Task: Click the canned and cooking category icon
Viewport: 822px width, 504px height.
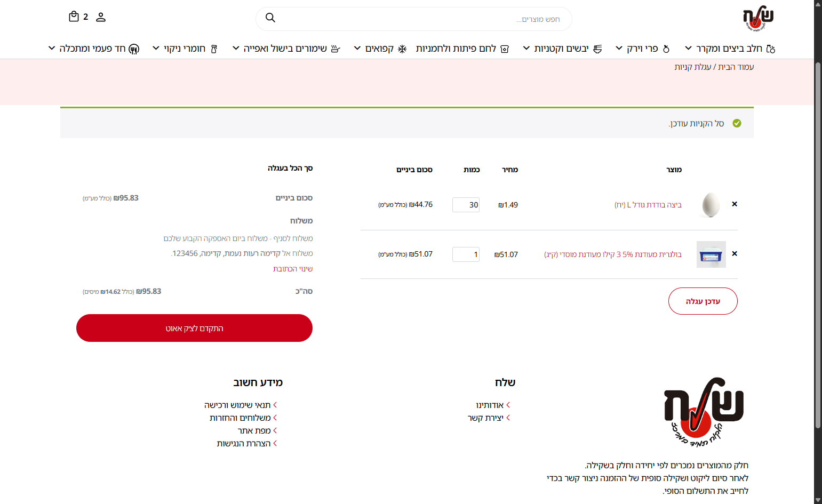Action: coord(335,49)
